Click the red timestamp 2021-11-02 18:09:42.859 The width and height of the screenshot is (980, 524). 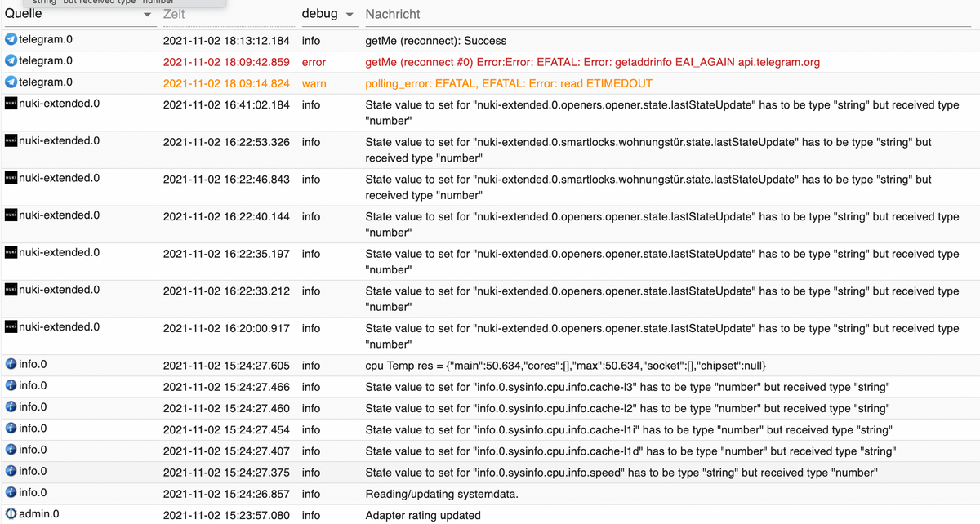click(226, 62)
